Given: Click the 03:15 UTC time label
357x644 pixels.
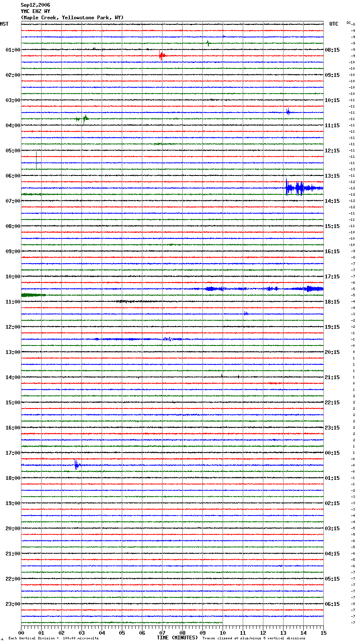Looking at the screenshot, I should [332, 529].
